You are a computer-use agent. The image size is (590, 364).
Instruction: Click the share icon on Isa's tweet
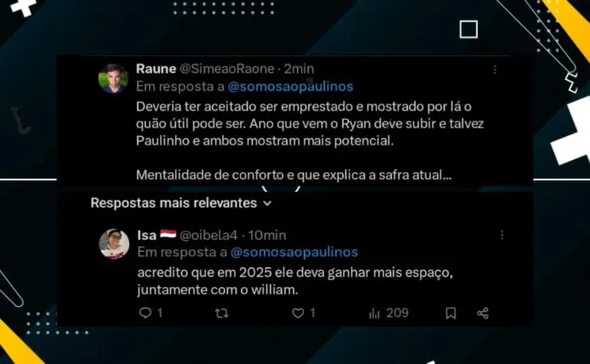pos(482,313)
